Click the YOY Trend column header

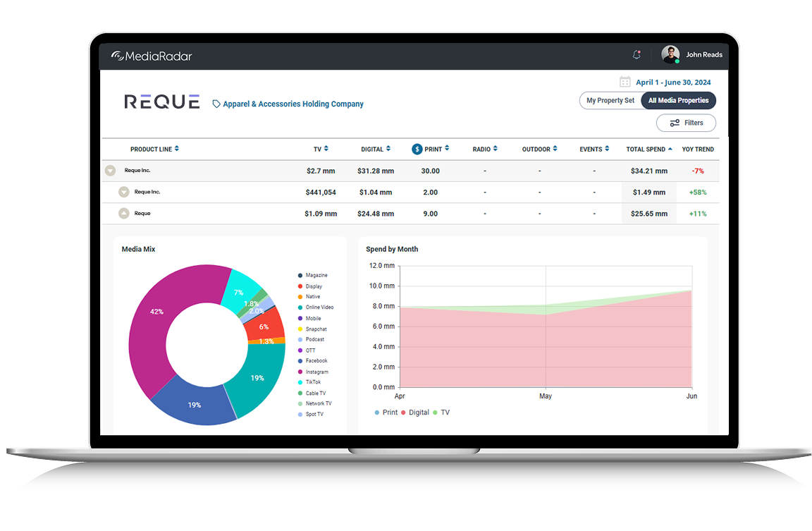coord(698,149)
